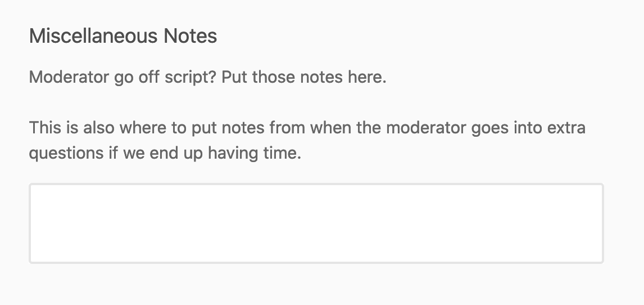The image size is (644, 305).
Task: Click the word 'Notes' in the heading
Action: 191,37
